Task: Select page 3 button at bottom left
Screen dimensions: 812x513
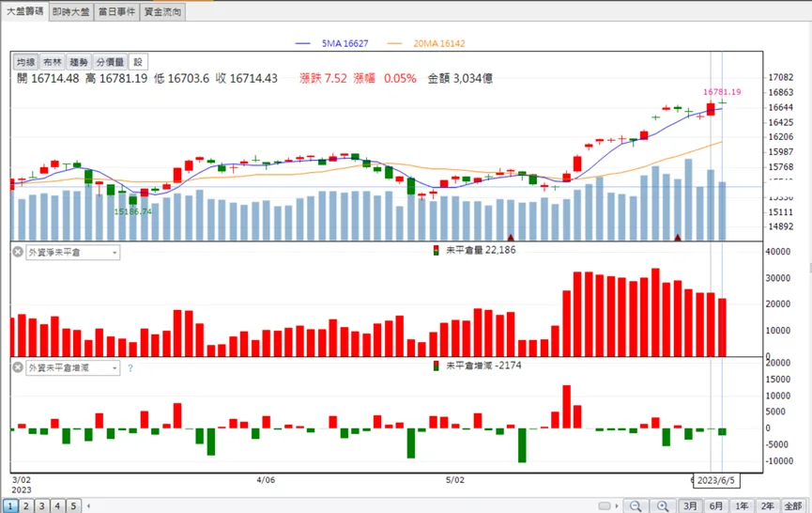Action: pos(42,505)
